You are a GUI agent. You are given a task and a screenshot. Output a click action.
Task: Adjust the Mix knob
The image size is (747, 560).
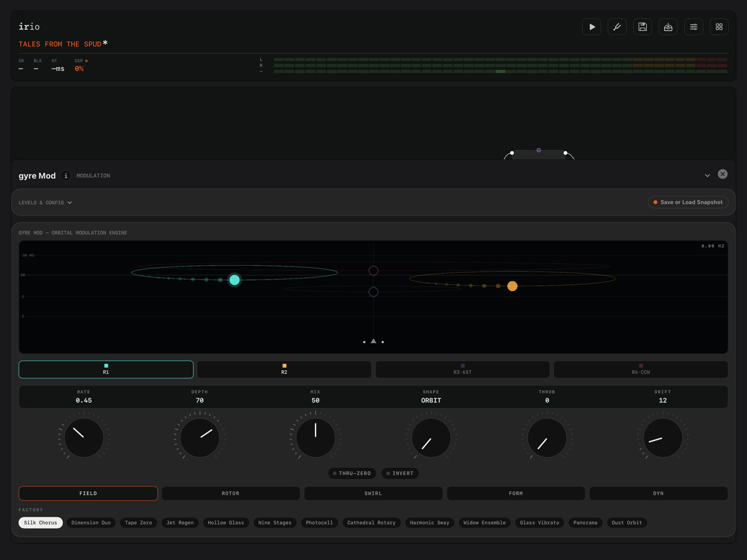tap(315, 437)
